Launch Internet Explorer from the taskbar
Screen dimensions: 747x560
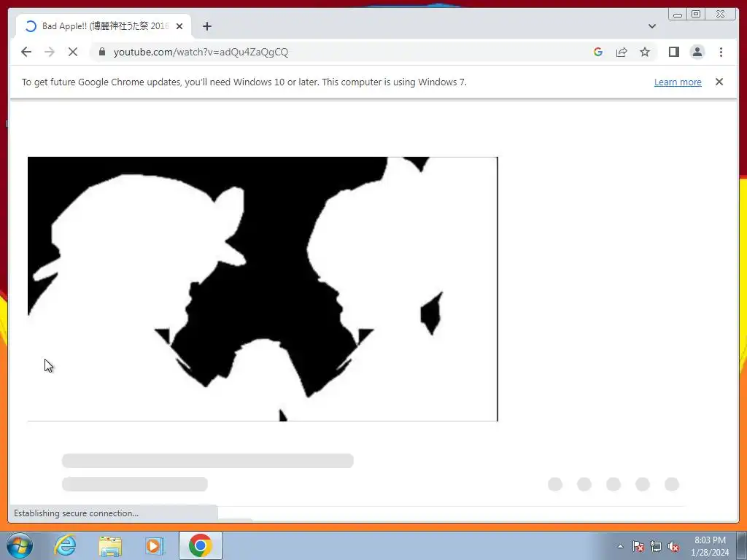(x=65, y=545)
